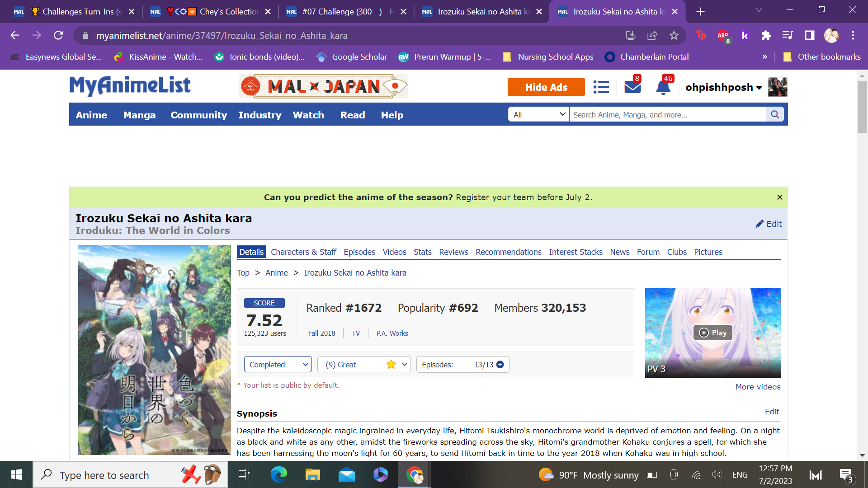This screenshot has width=868, height=488.
Task: Open the MAL x JAPAN banner
Action: (x=323, y=86)
